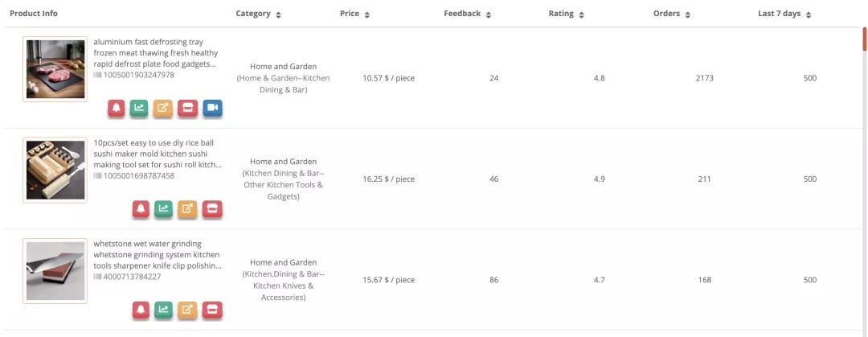Image resolution: width=868 pixels, height=337 pixels.
Task: Click the vertical scrollbar handle
Action: 865,39
